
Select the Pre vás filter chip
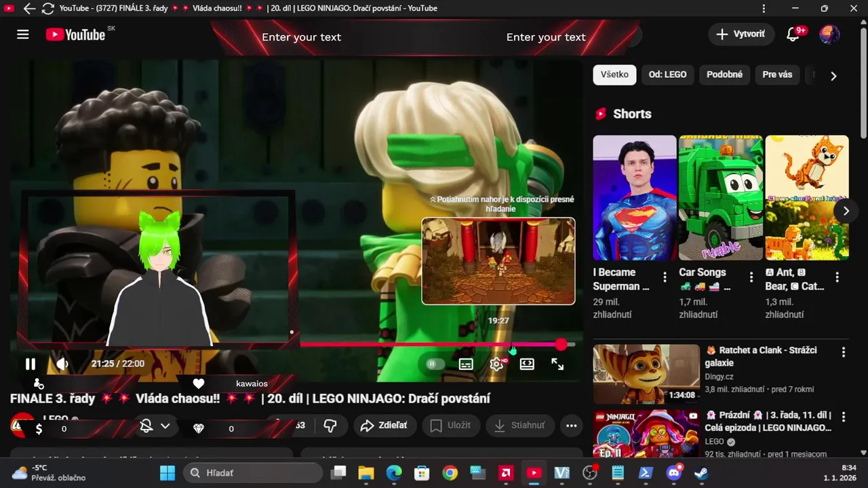click(777, 75)
